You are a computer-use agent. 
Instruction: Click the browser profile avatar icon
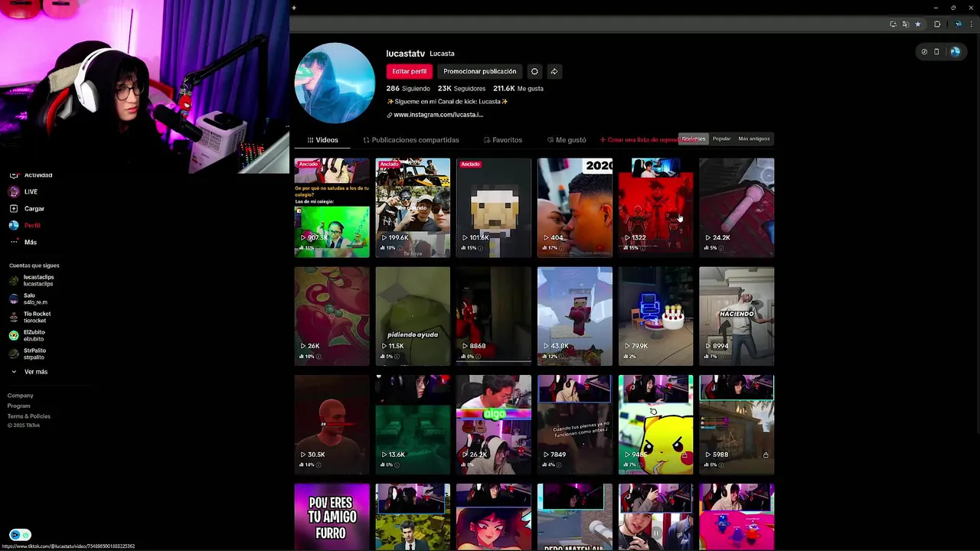[958, 24]
